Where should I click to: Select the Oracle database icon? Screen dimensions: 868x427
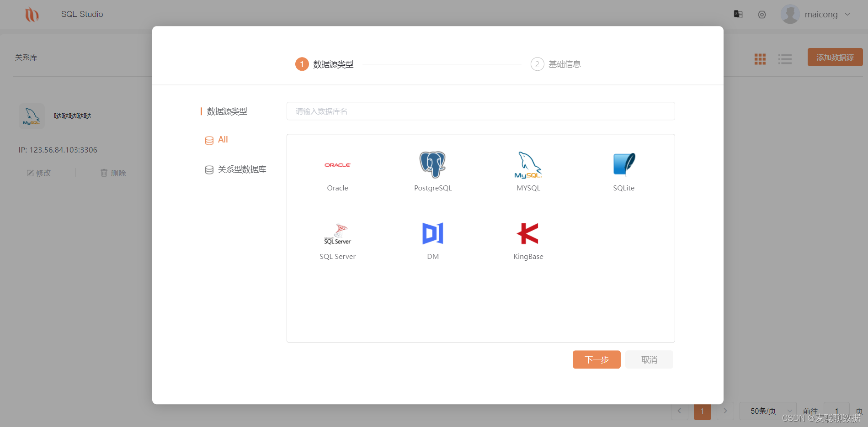tap(337, 165)
